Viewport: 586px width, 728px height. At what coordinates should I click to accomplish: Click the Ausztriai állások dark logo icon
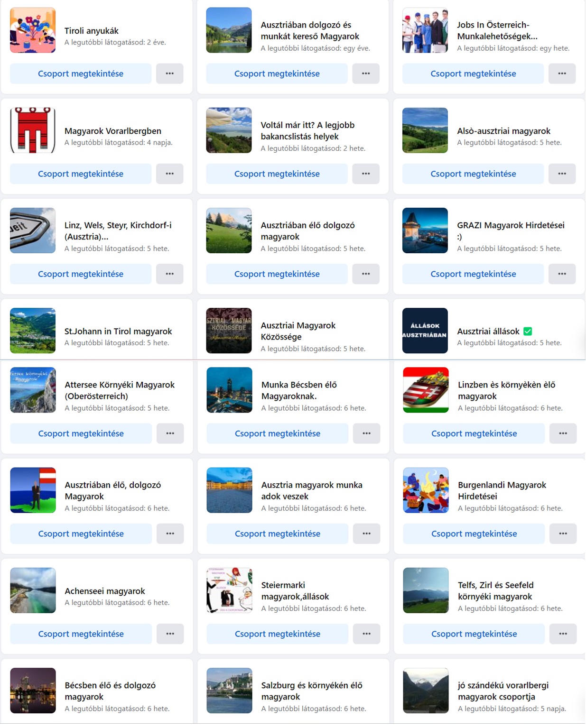click(425, 331)
